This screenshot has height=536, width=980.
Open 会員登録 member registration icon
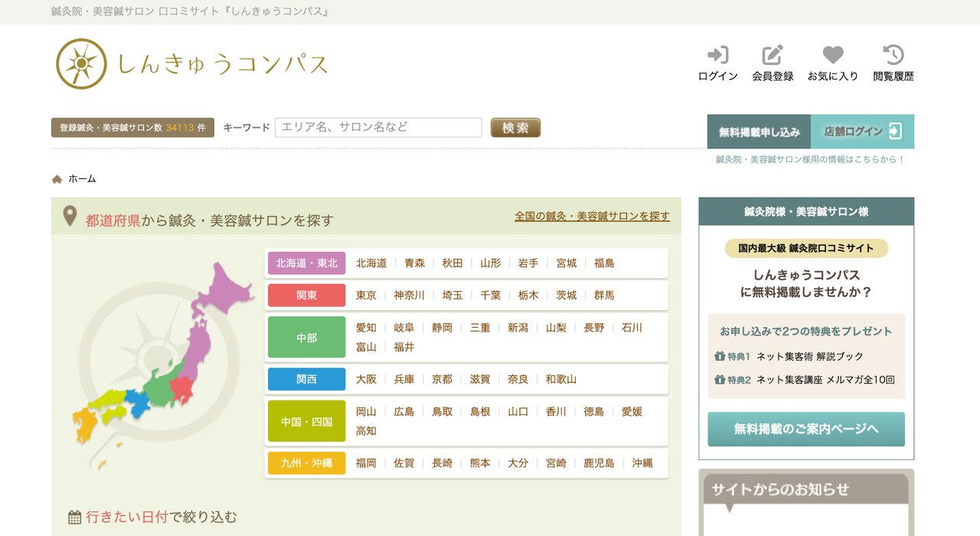coord(773,63)
